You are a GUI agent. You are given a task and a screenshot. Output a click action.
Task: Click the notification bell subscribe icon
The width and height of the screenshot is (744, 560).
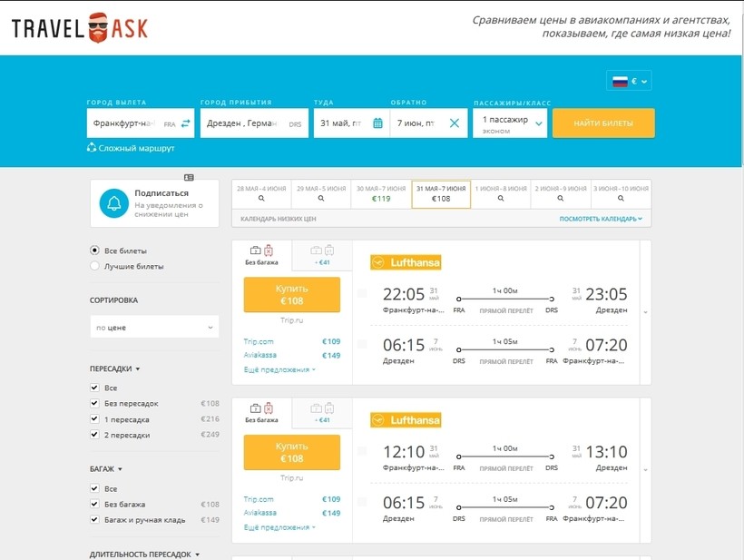click(x=114, y=204)
